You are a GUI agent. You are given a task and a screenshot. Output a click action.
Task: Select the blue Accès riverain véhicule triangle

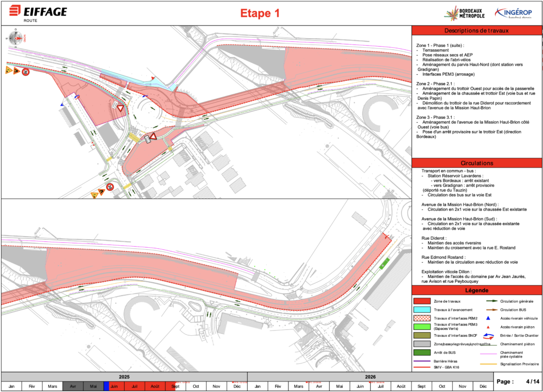pyautogui.click(x=488, y=318)
